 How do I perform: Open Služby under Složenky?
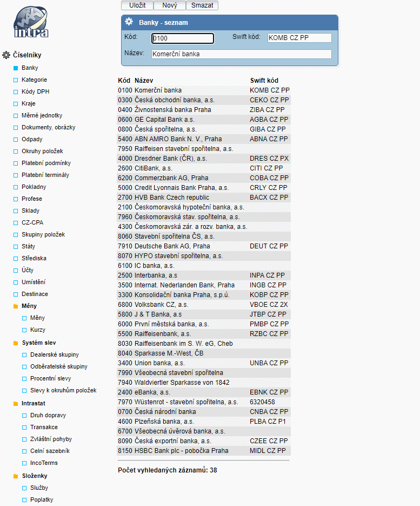tap(39, 488)
